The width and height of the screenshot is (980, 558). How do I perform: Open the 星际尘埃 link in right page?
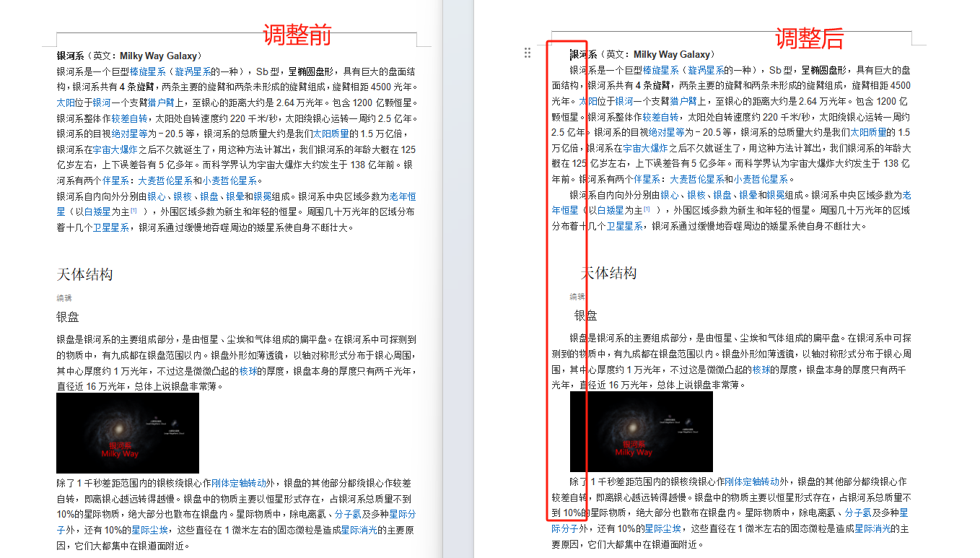pyautogui.click(x=663, y=528)
